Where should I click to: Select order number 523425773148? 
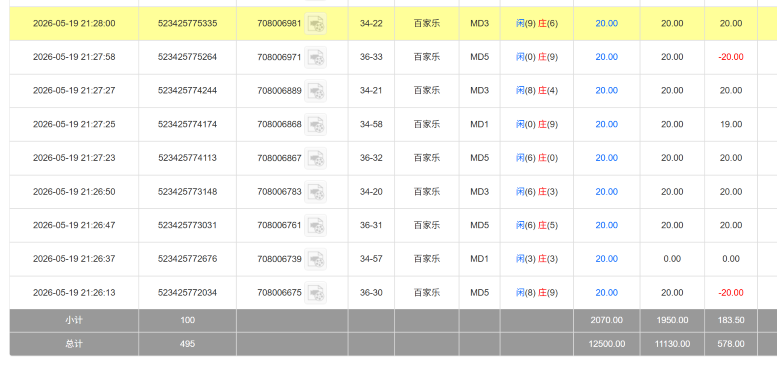click(187, 192)
